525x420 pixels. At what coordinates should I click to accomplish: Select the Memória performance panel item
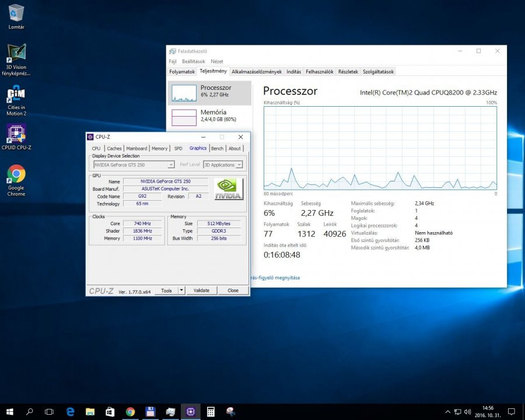pyautogui.click(x=209, y=117)
